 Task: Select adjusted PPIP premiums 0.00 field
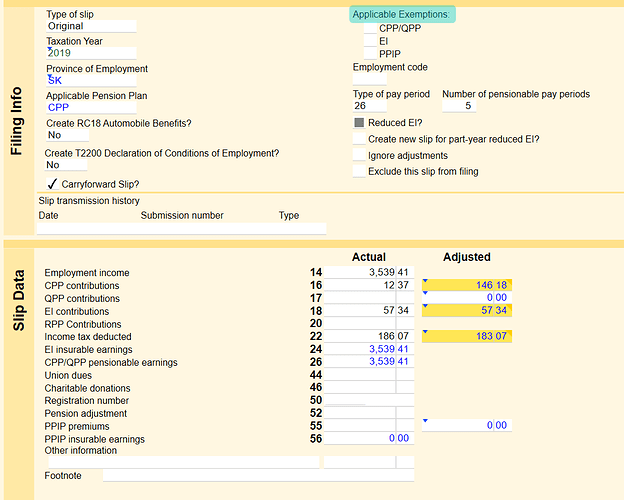(467, 425)
